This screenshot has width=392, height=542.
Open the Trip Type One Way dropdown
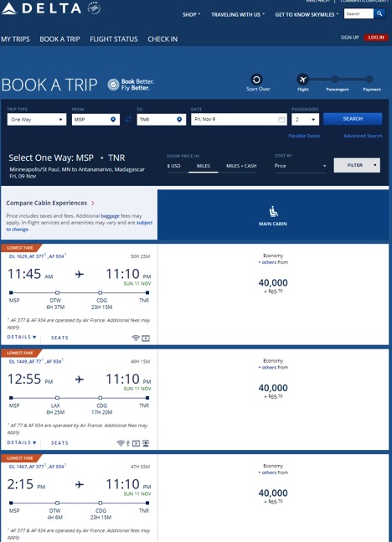pyautogui.click(x=37, y=120)
